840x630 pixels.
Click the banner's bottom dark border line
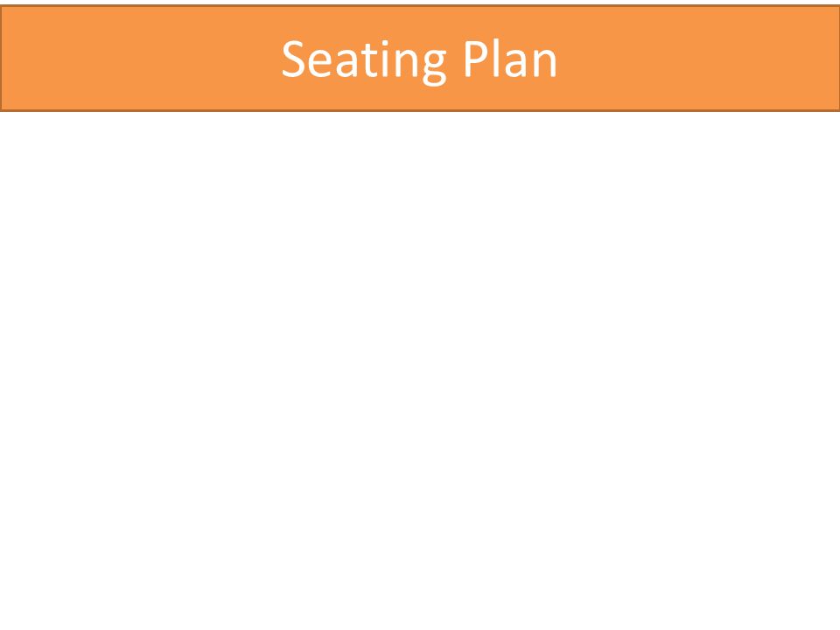pos(420,110)
